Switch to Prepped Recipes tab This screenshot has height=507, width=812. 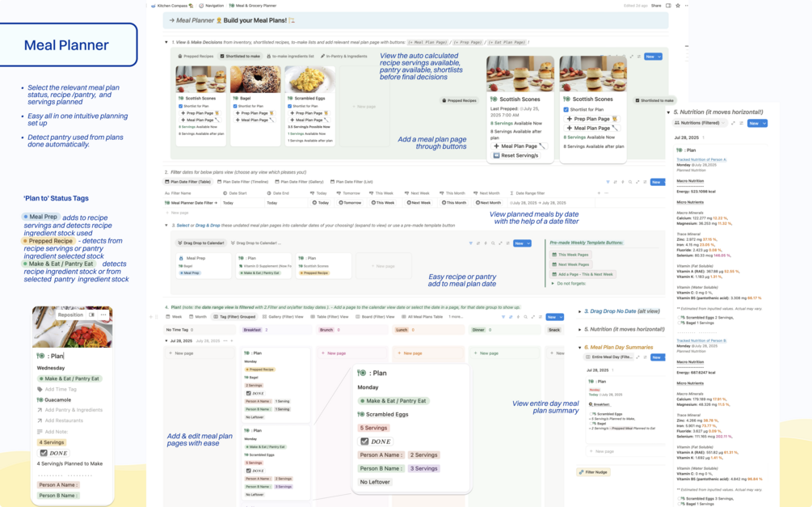pyautogui.click(x=196, y=56)
